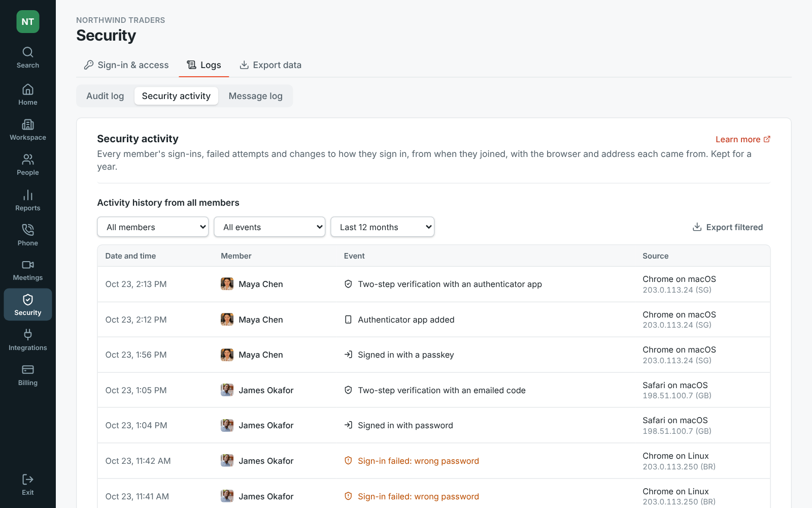Viewport: 812px width, 508px height.
Task: Open the Workspace section
Action: [x=28, y=130]
